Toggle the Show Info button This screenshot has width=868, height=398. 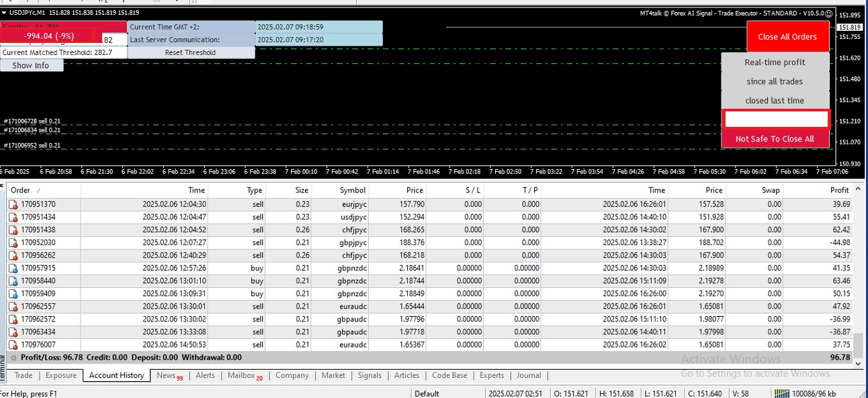click(31, 65)
